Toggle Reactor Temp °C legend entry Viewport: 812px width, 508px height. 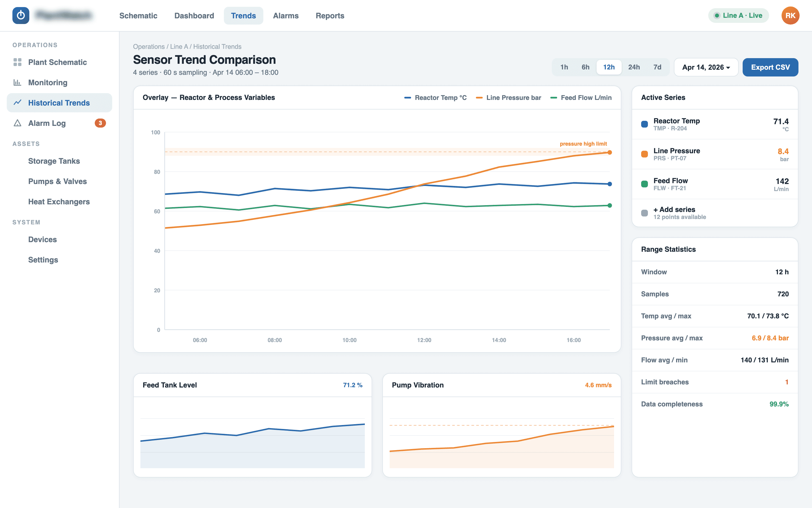coord(435,97)
